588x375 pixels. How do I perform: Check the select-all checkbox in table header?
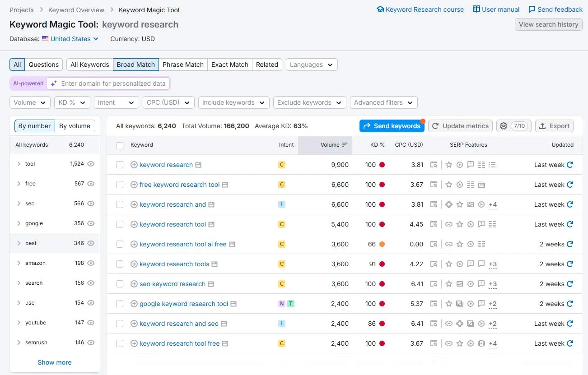point(120,145)
